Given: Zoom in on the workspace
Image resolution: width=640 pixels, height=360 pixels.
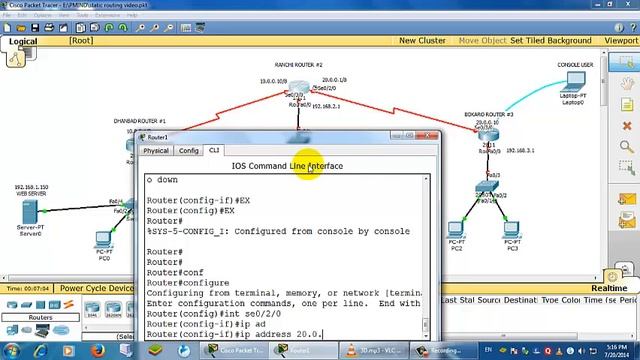Looking at the screenshot, I should (x=140, y=28).
